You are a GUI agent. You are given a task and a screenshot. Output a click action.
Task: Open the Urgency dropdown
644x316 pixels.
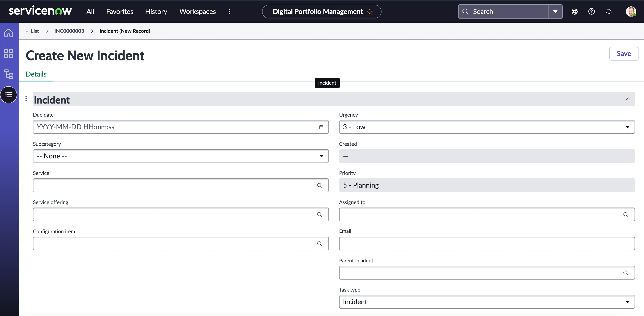[x=628, y=127]
